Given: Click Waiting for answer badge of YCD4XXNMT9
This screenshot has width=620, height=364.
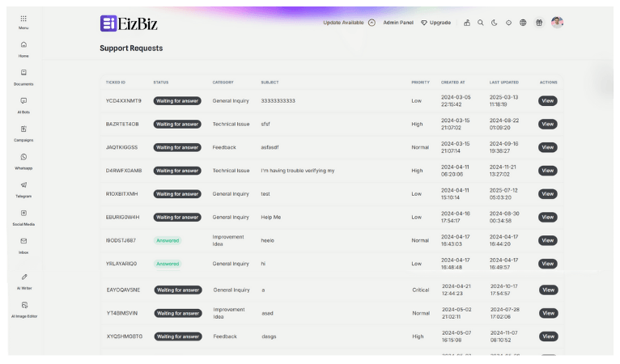Looking at the screenshot, I should (177, 101).
